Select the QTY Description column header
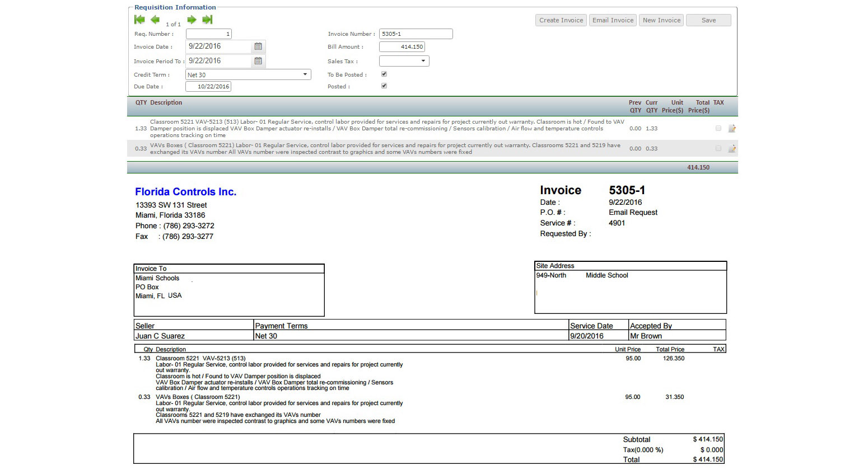The width and height of the screenshot is (868, 470). click(159, 102)
